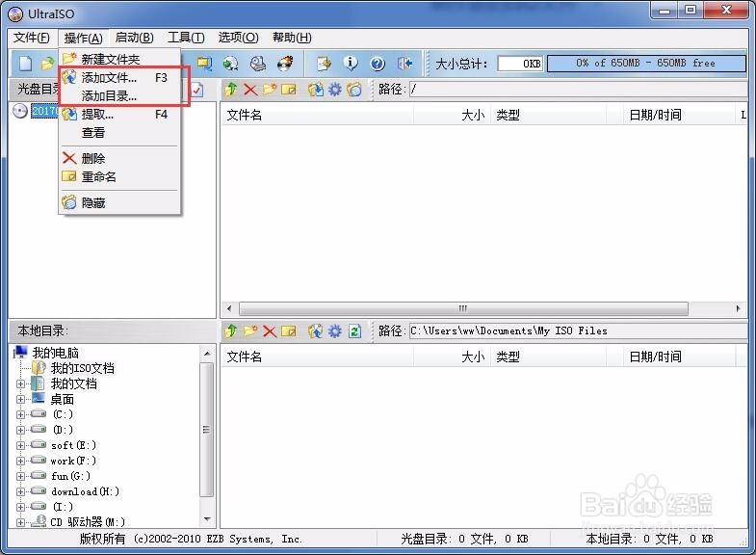Image resolution: width=756 pixels, height=555 pixels.
Task: Choose 删除 from the menu
Action: tap(119, 159)
